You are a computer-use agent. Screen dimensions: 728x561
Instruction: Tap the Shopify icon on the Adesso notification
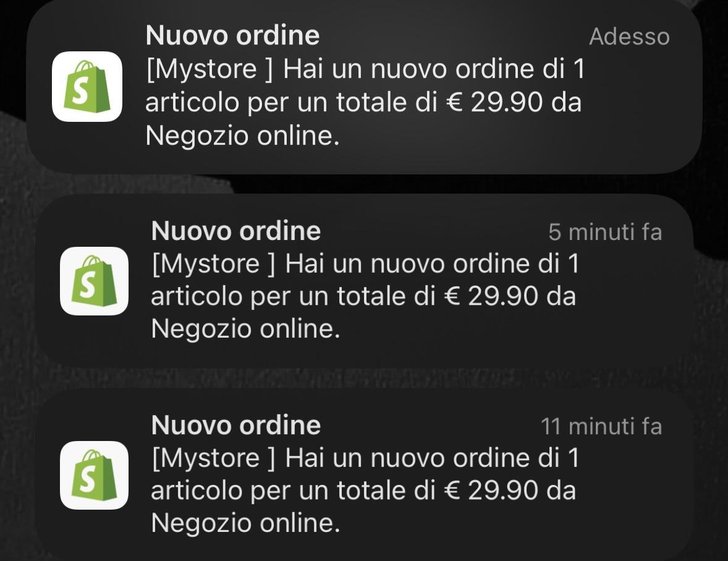[x=87, y=87]
